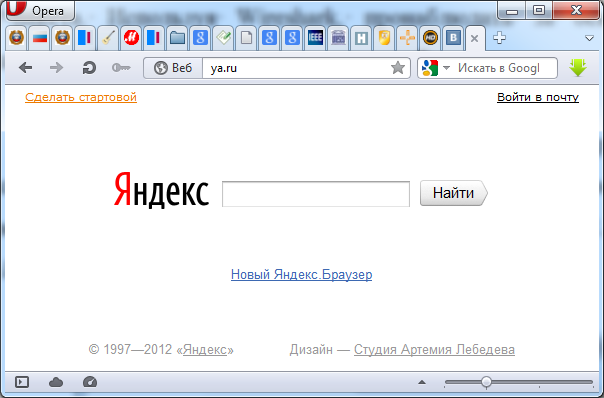Toggle Opera Turbo speedometer icon

point(90,382)
